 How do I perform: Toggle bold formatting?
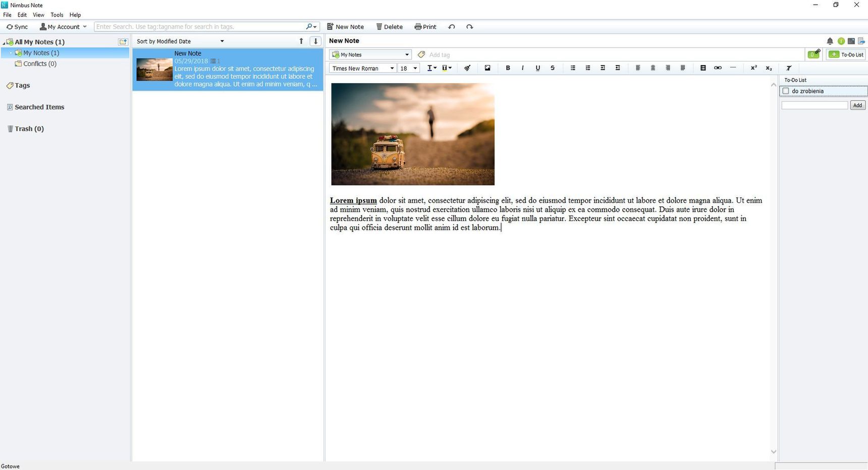click(x=508, y=68)
